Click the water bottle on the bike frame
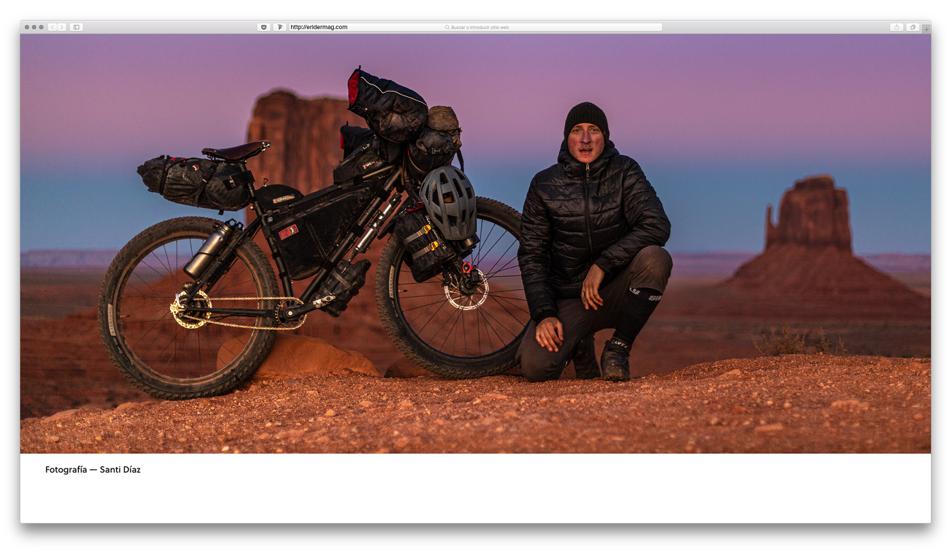The image size is (951, 560). 208,250
